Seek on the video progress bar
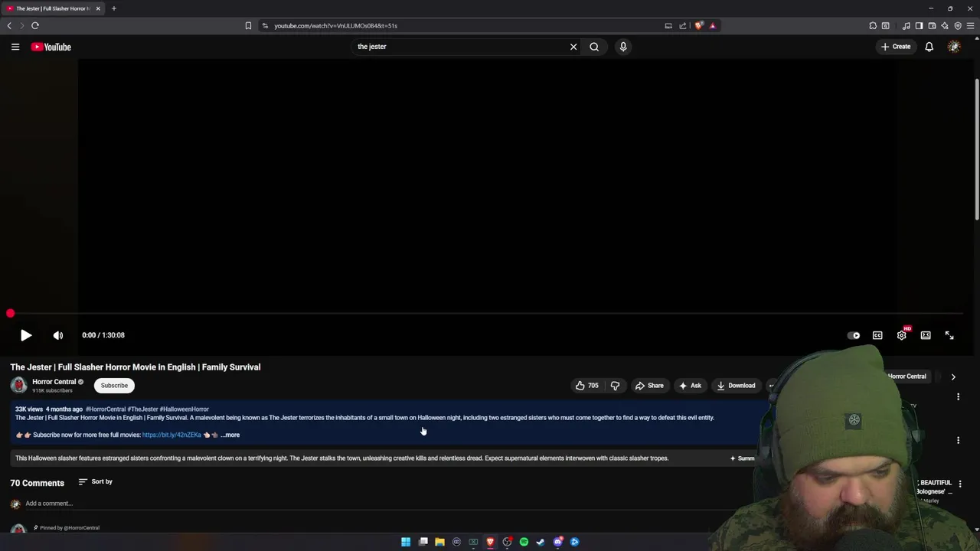The height and width of the screenshot is (551, 980). [486, 314]
